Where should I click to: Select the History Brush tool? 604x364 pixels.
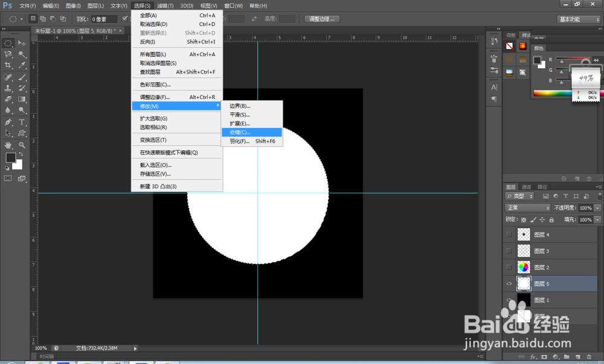click(22, 88)
